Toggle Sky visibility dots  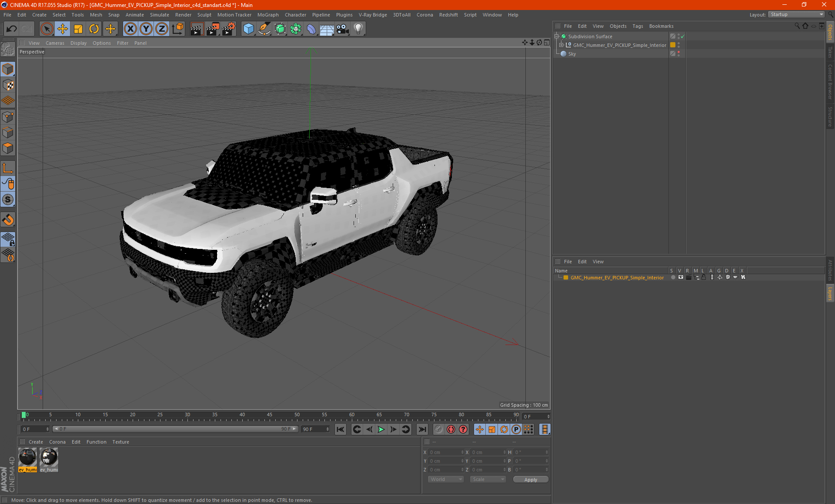(x=679, y=54)
